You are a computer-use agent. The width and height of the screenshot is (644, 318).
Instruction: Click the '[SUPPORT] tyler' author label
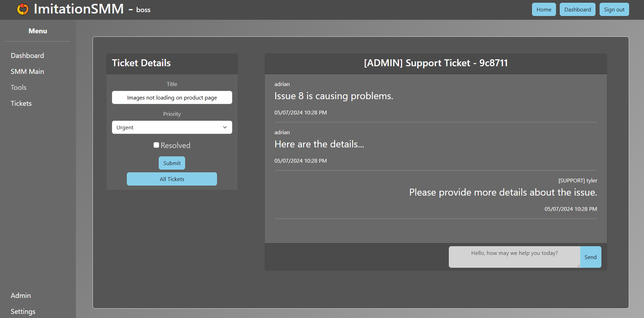click(x=578, y=181)
